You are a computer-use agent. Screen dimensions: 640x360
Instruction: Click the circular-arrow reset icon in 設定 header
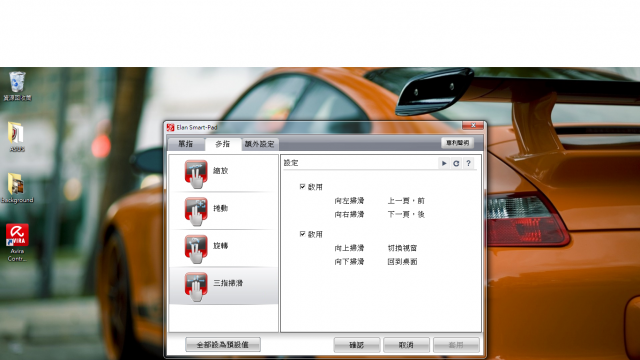(456, 163)
